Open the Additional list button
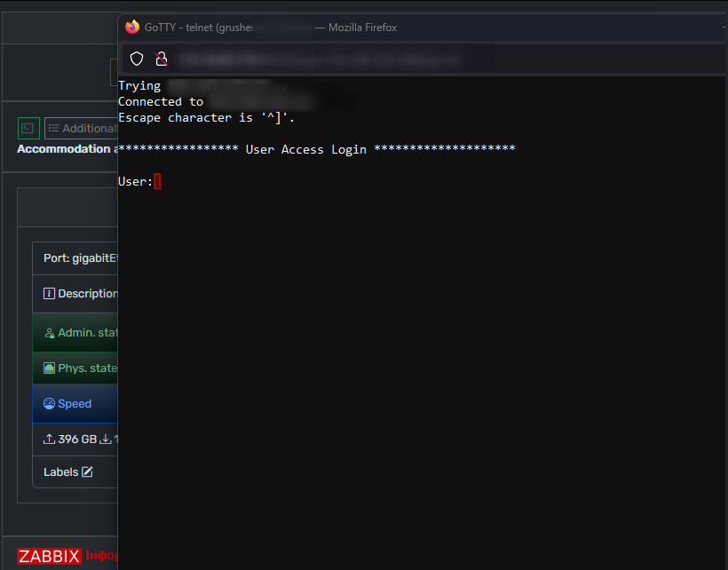Viewport: 728px width, 570px height. (82, 128)
